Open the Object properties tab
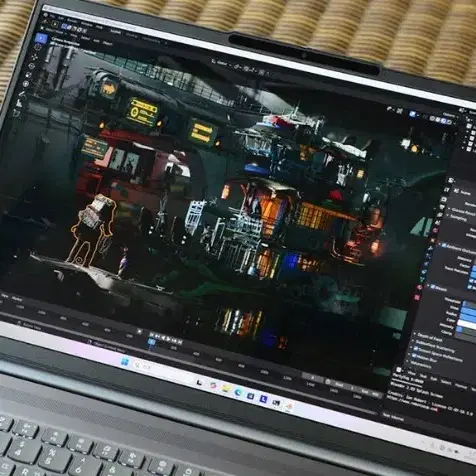Screen dimensions: 476x476 tap(433, 240)
